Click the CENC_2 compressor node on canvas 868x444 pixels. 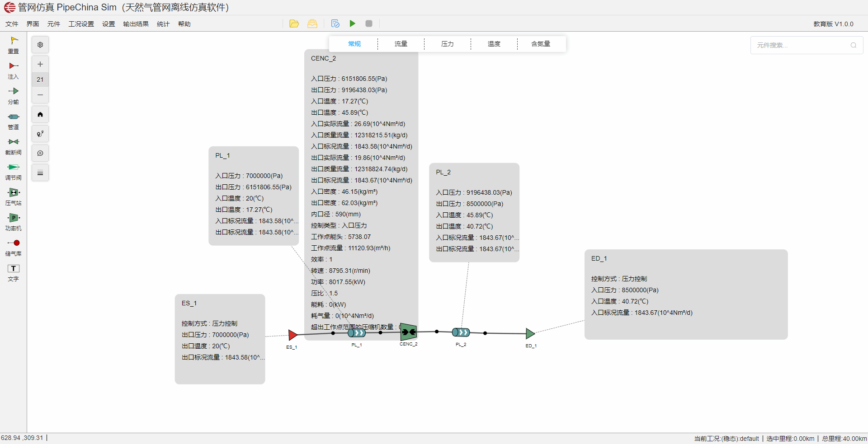click(409, 332)
